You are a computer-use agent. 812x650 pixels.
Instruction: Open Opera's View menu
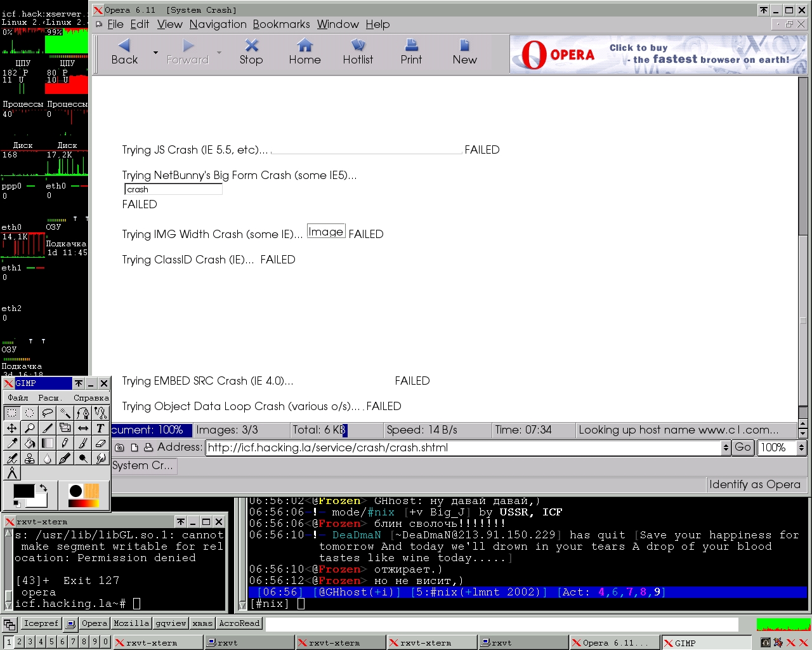[170, 24]
